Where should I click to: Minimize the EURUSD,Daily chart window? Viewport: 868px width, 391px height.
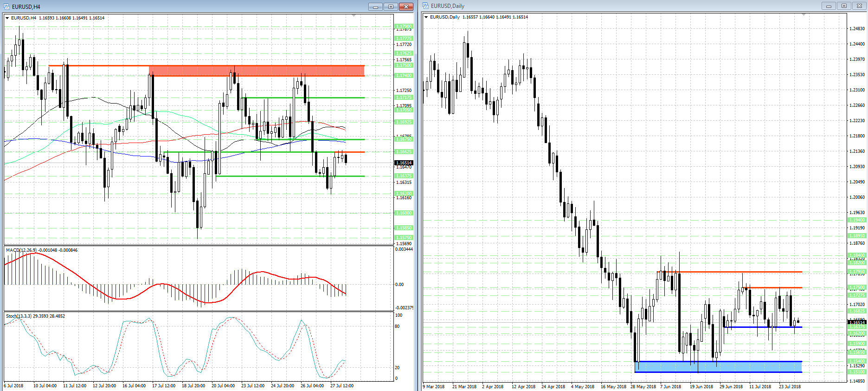[828, 6]
